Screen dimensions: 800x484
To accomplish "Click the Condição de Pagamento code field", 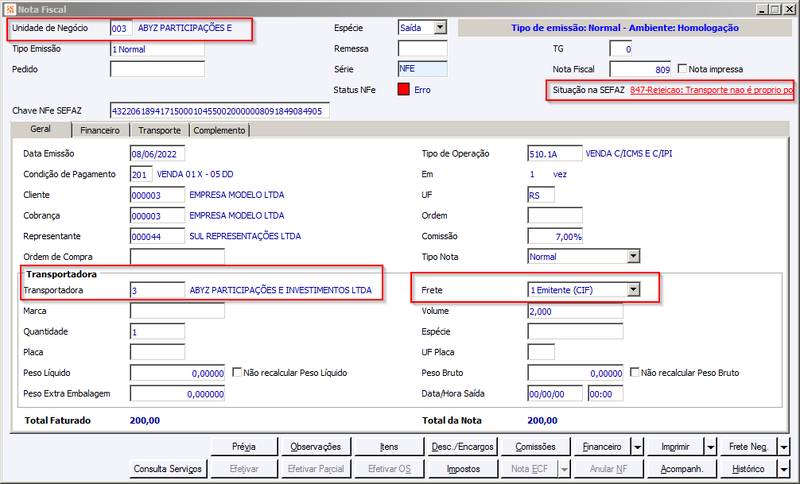I will pos(141,174).
